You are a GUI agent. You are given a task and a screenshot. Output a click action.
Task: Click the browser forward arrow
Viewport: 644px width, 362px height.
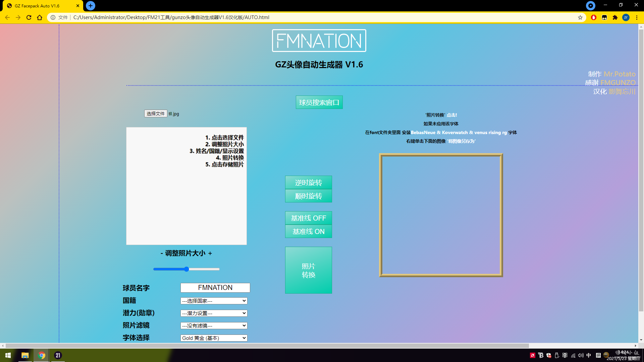click(18, 17)
